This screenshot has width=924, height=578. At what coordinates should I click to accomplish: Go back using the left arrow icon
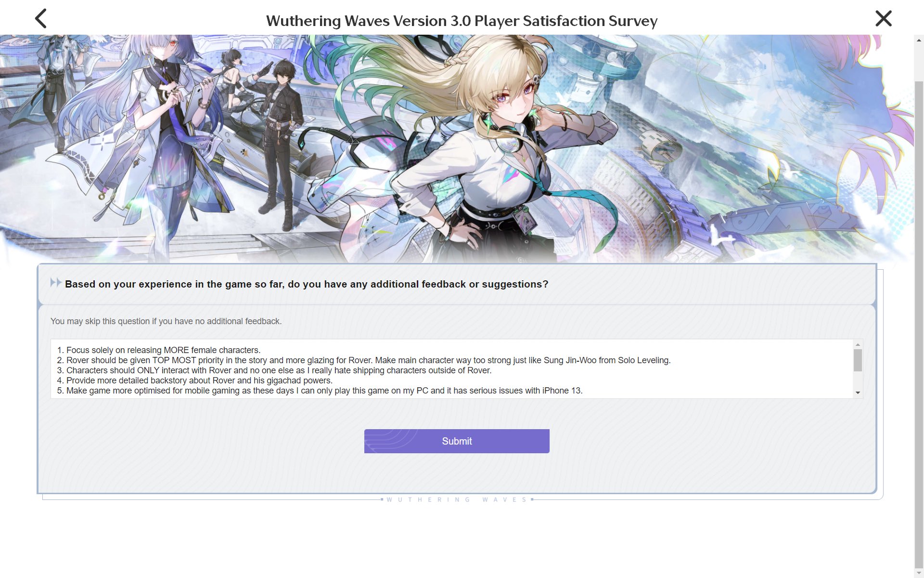41,19
